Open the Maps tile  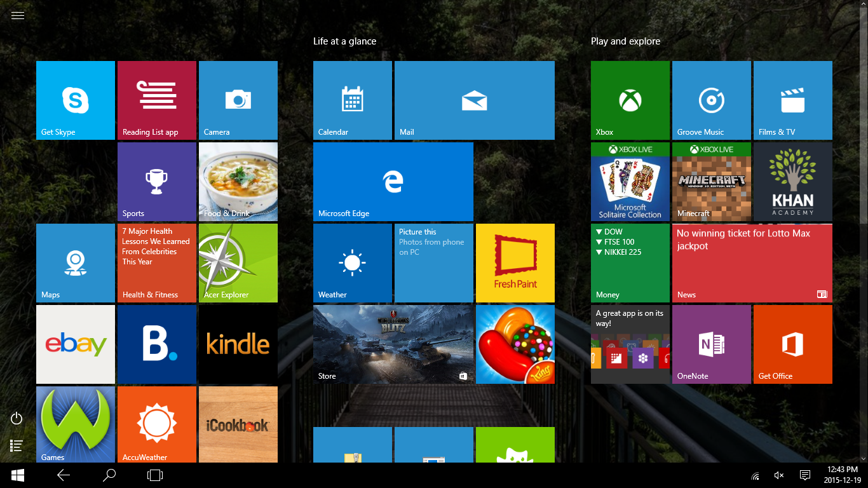(76, 263)
